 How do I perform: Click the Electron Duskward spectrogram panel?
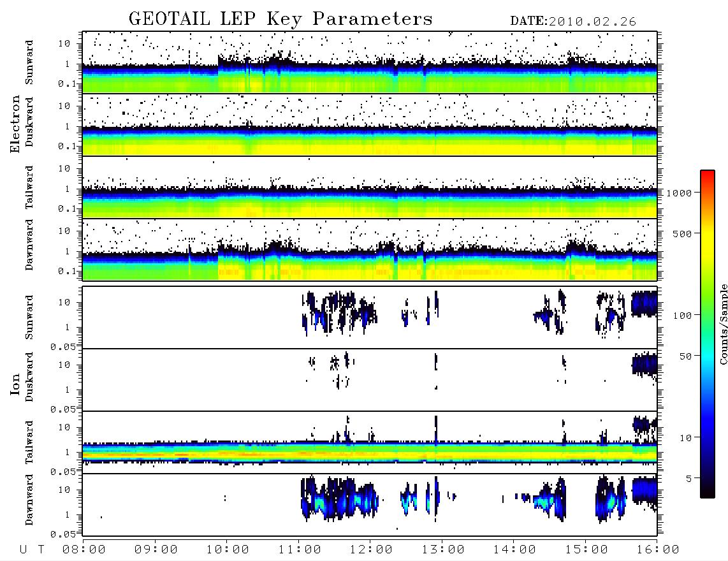pyautogui.click(x=370, y=125)
